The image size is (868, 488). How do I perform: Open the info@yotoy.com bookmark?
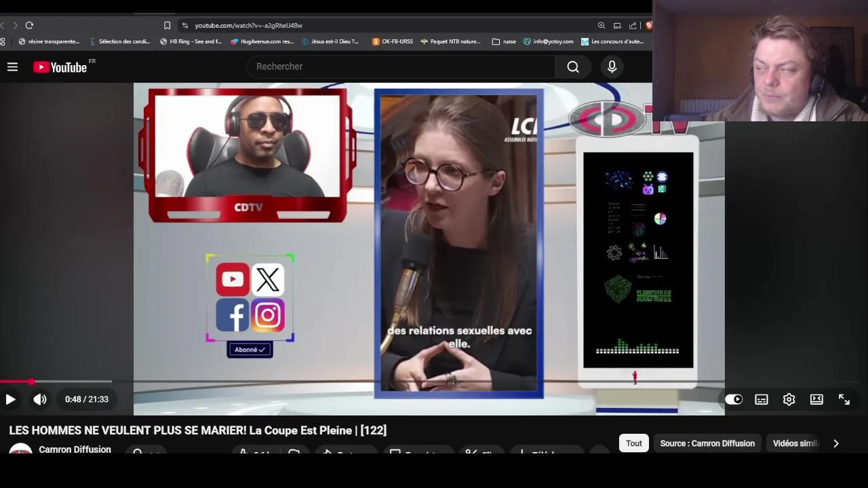coord(548,41)
